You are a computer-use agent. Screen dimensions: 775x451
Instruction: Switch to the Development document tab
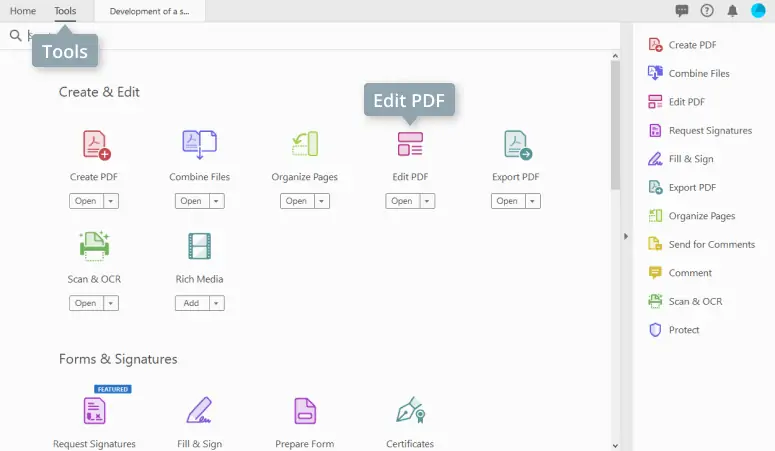[x=150, y=11]
